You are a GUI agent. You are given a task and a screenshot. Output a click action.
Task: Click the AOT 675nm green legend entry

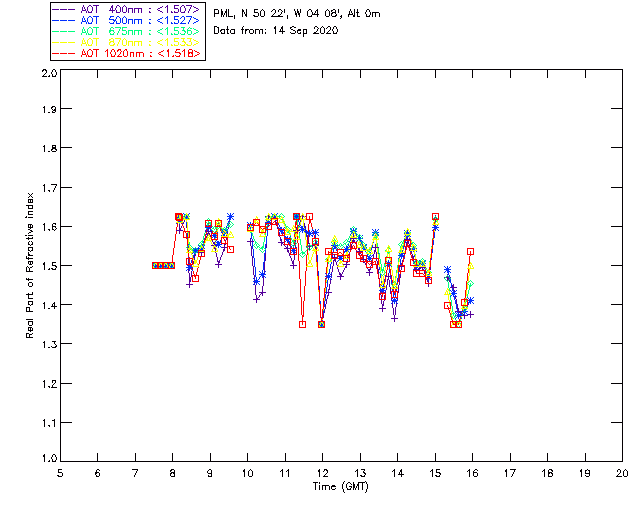[x=126, y=31]
